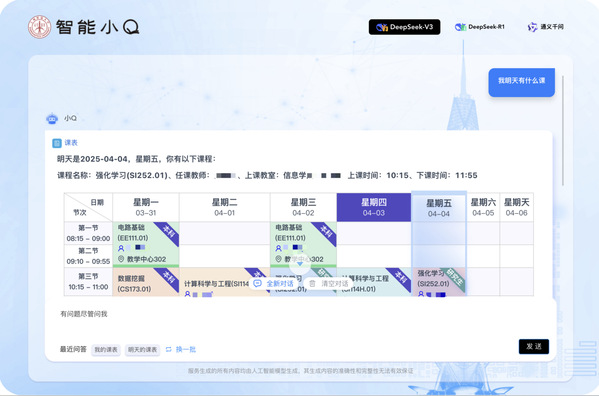Click the 发送 send button

click(x=534, y=346)
